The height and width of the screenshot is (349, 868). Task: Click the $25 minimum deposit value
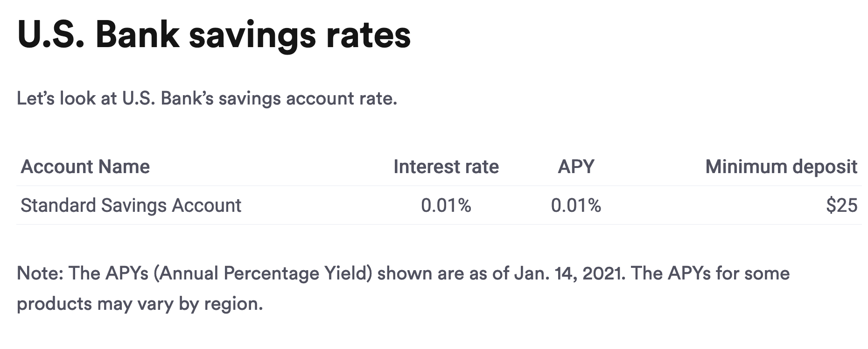(841, 205)
